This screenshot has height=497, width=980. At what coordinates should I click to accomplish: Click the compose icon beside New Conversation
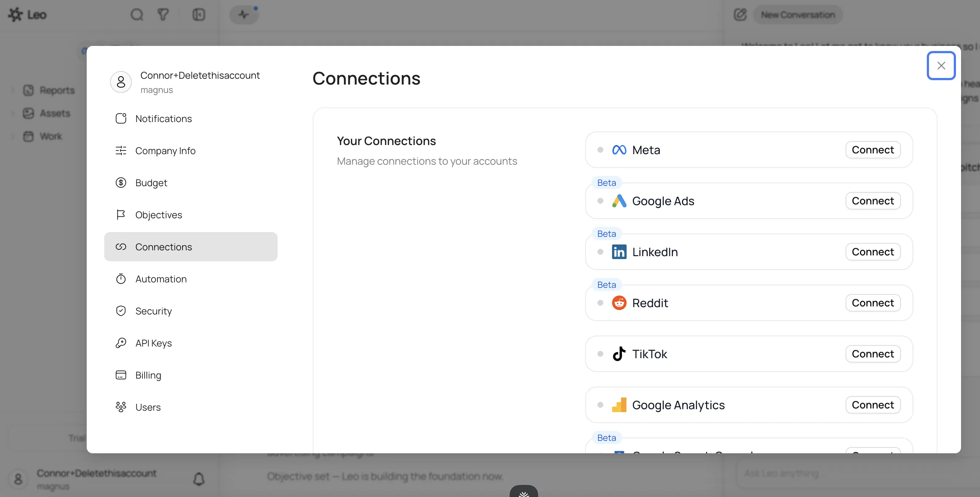[740, 15]
